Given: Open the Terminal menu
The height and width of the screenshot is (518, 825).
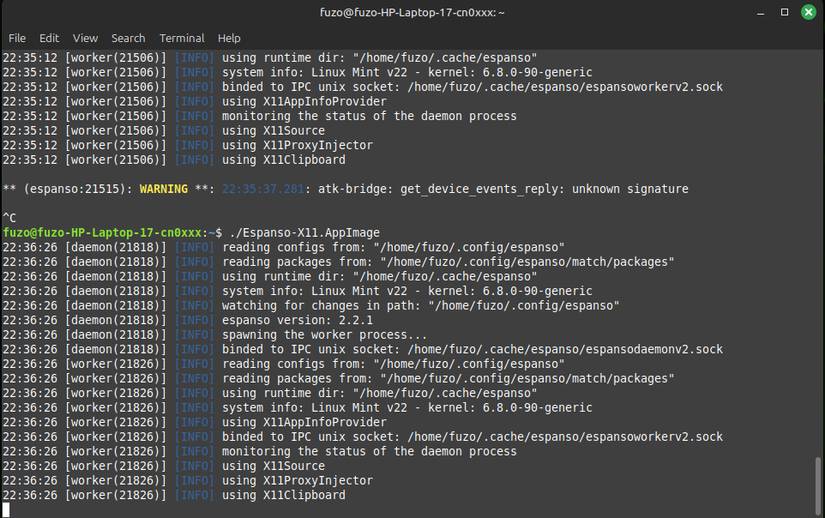Looking at the screenshot, I should coord(181,38).
